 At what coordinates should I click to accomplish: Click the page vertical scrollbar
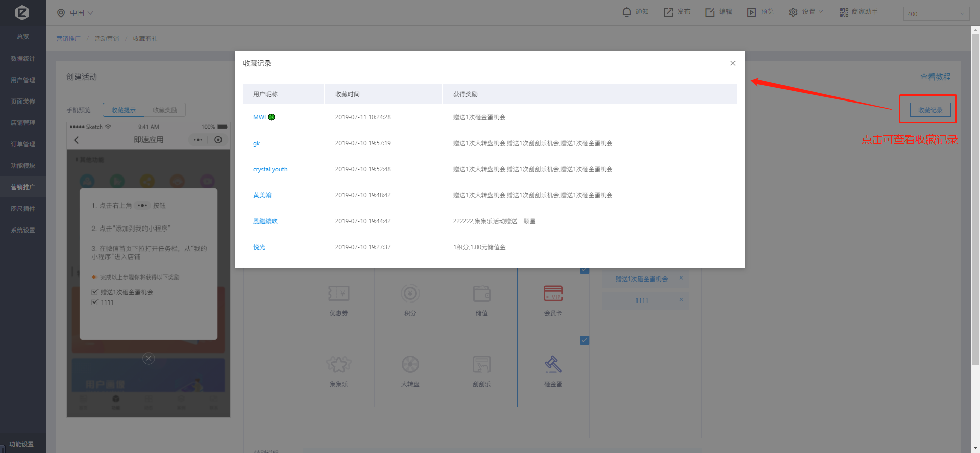tap(975, 199)
